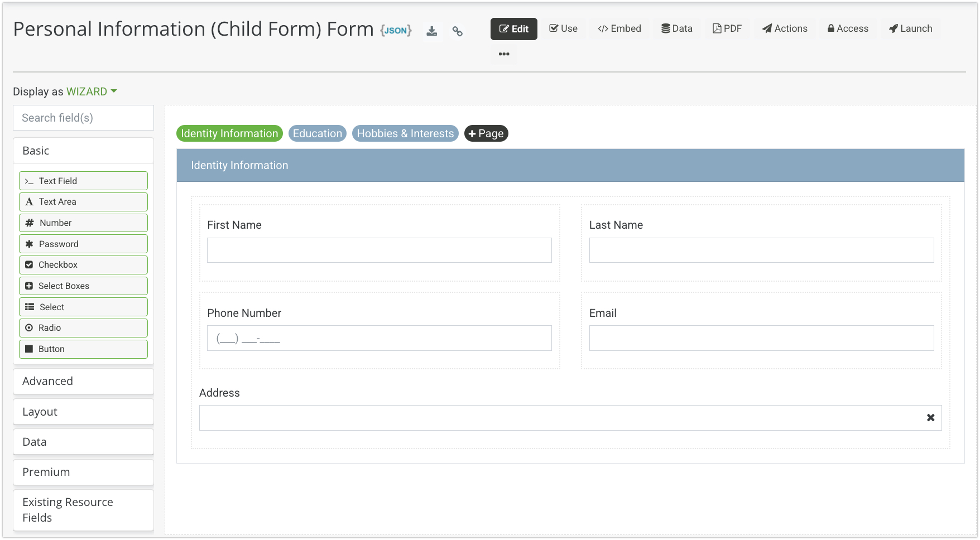
Task: Switch to the Education page tab
Action: [317, 133]
